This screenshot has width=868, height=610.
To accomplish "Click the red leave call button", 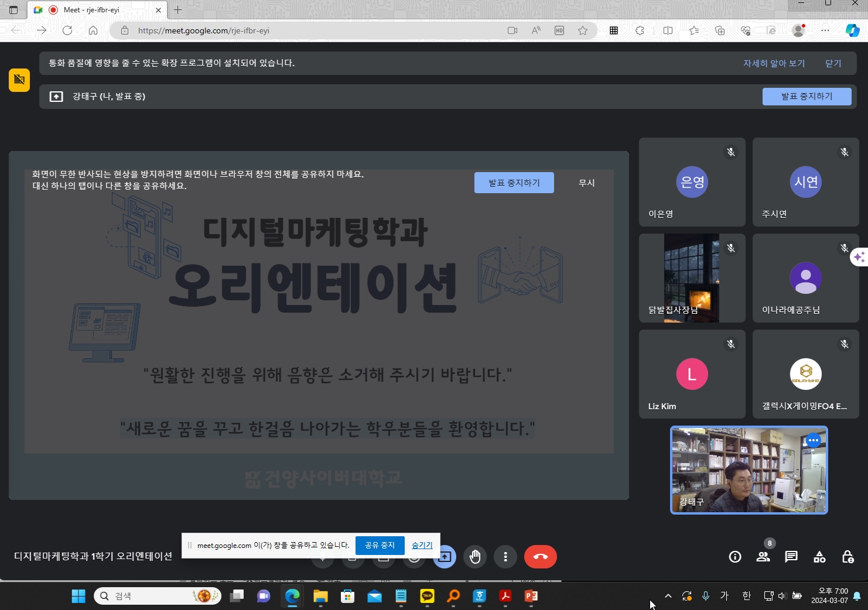I will (x=540, y=557).
